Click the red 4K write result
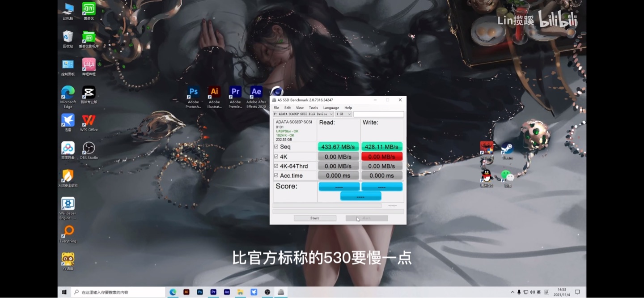Viewport: 644px width, 298px height. (x=381, y=157)
